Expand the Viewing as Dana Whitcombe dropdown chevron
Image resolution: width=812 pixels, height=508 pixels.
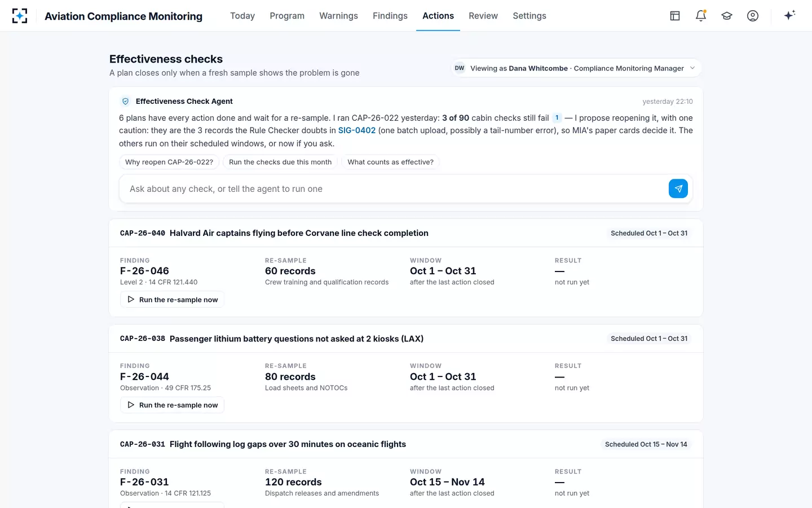click(692, 68)
